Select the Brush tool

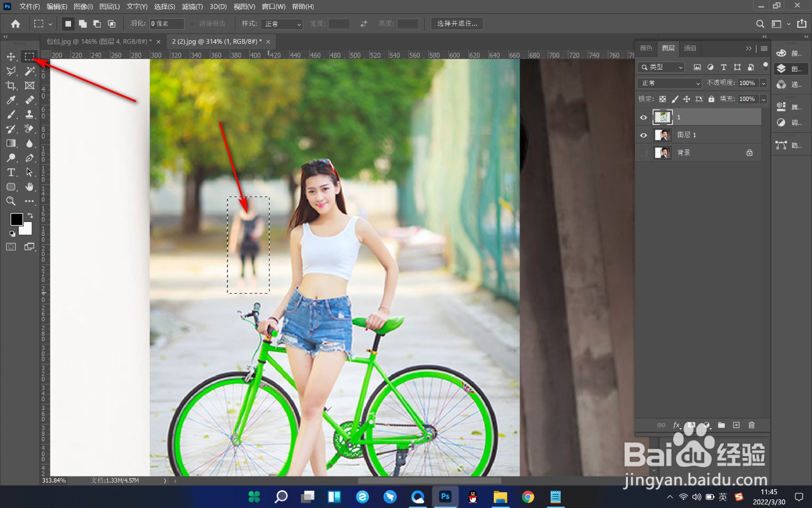(x=11, y=114)
